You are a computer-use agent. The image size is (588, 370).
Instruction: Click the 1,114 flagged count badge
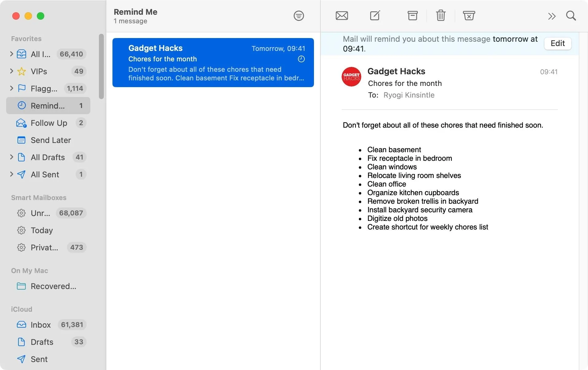tap(75, 88)
